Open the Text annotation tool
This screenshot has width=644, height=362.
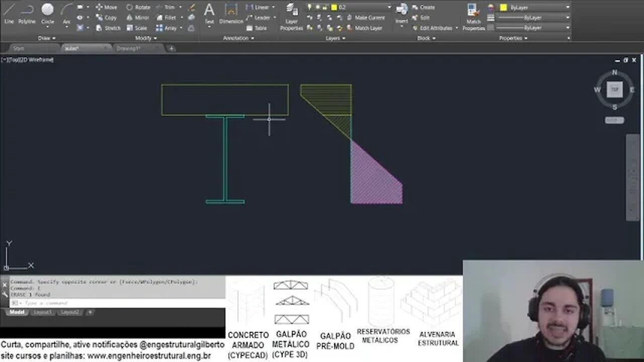[209, 14]
